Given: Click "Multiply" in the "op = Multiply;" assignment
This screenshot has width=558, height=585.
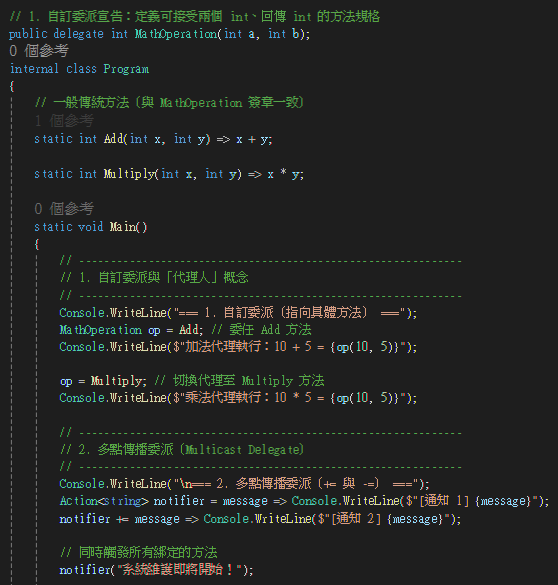Looking at the screenshot, I should coord(116,381).
